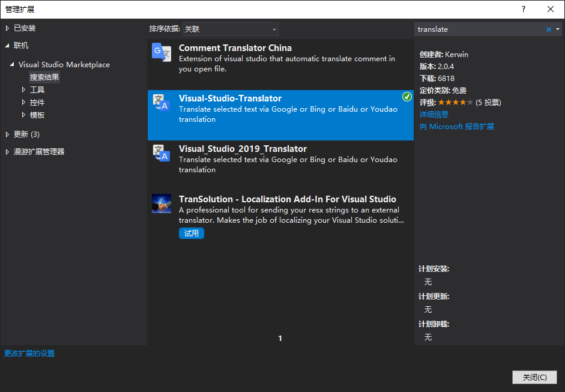Click the 关闭(C) button
Viewport: 565px width, 392px height.
(534, 377)
